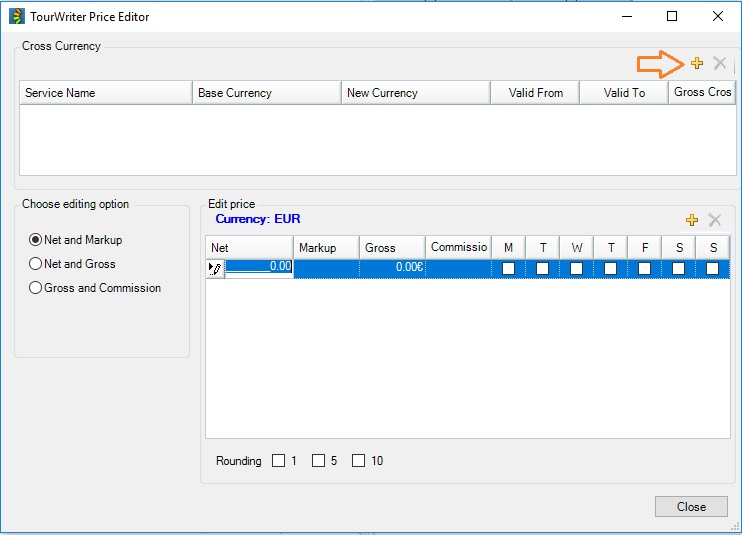Tick the Monday checkbox in price row
This screenshot has height=535, width=742.
pyautogui.click(x=508, y=268)
